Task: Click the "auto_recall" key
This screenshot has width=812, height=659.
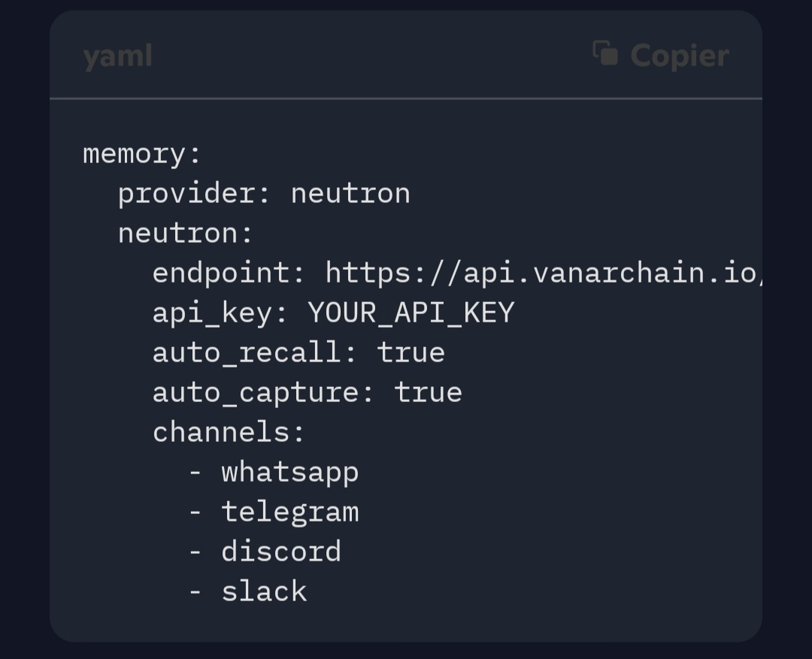Action: pyautogui.click(x=246, y=352)
